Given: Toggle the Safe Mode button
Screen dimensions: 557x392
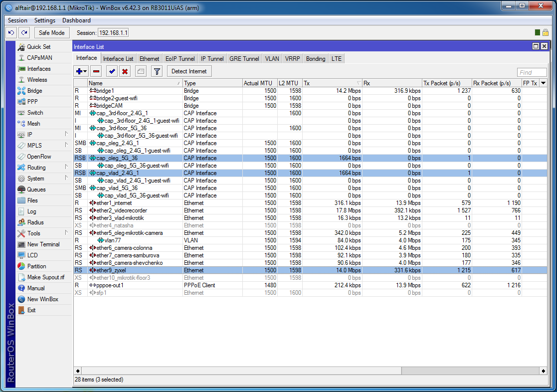Looking at the screenshot, I should point(52,33).
